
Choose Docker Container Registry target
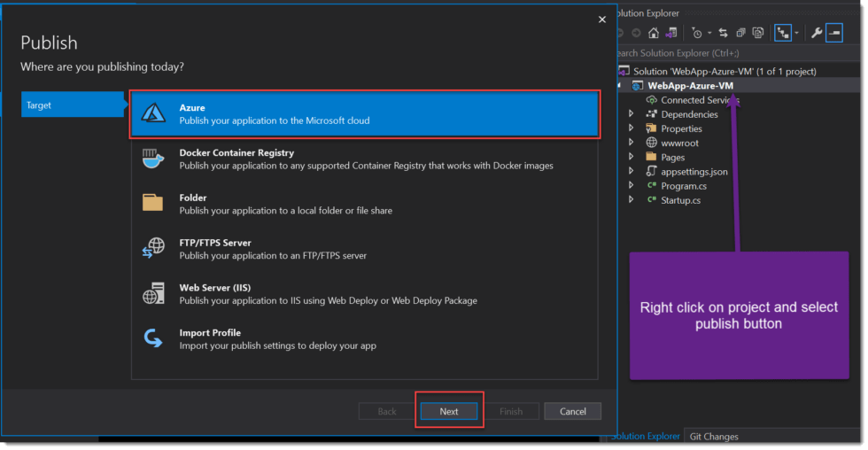[x=365, y=159]
